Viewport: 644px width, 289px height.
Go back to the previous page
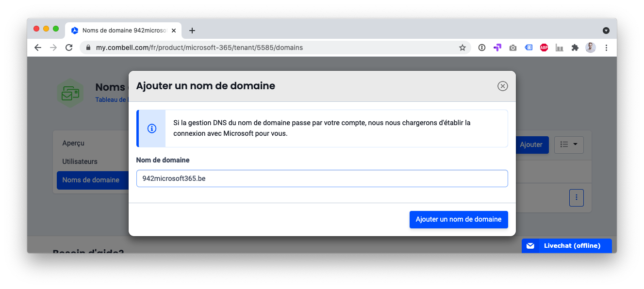click(x=38, y=48)
